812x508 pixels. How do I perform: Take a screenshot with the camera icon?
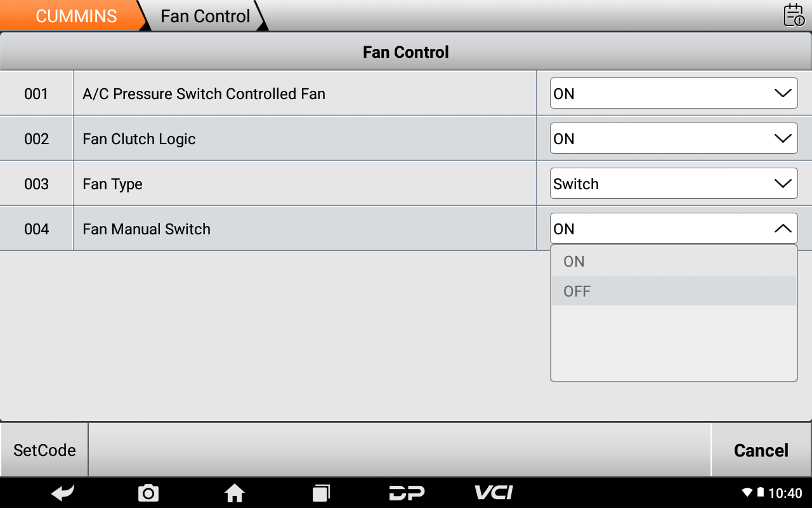coord(148,493)
